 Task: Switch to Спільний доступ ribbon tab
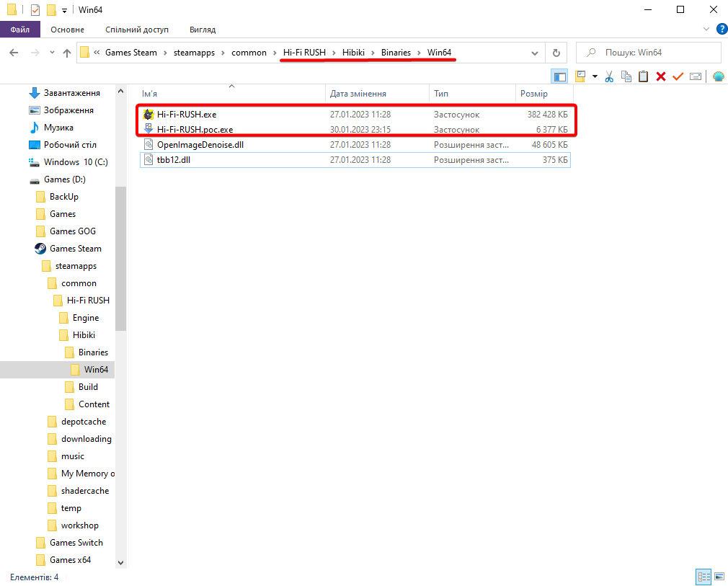click(x=137, y=30)
